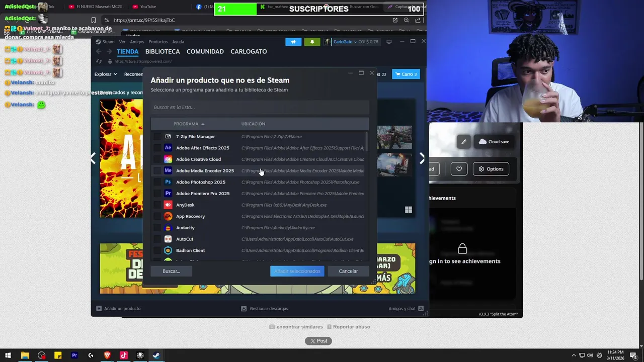Tick the Adobe Creative Cloud checkbox
The image size is (644, 362).
[157, 159]
